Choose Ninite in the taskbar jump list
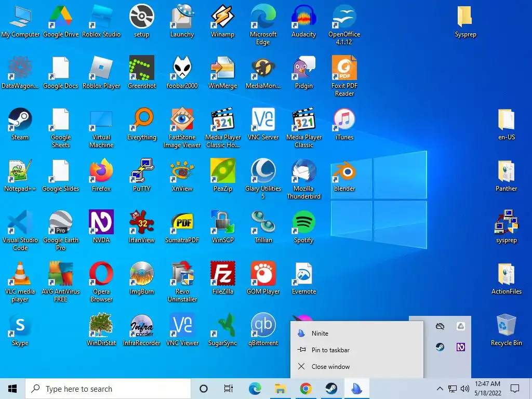This screenshot has width=532, height=399. pos(357,333)
